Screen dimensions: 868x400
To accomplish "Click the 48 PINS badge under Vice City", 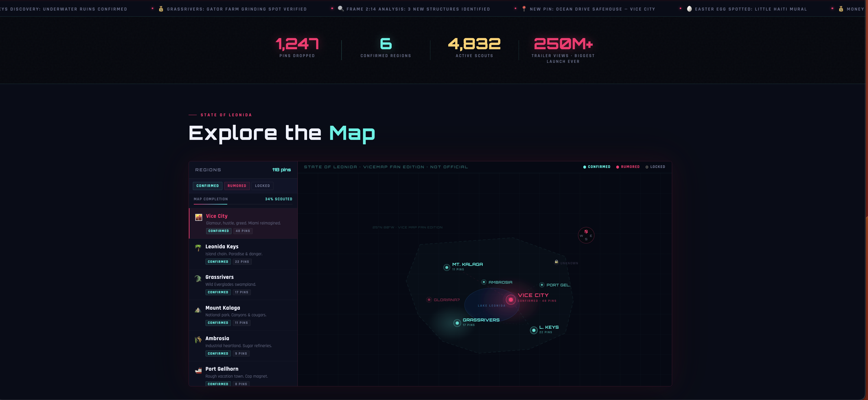I will pyautogui.click(x=243, y=231).
